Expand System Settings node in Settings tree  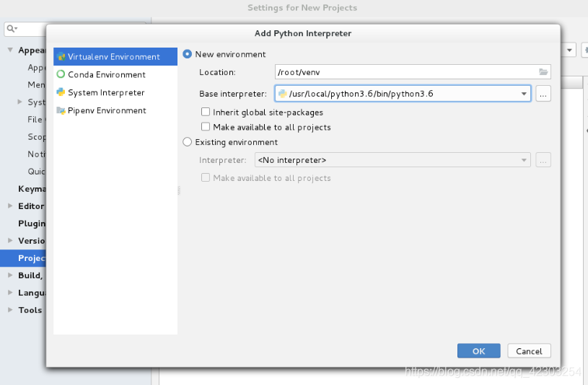point(20,102)
